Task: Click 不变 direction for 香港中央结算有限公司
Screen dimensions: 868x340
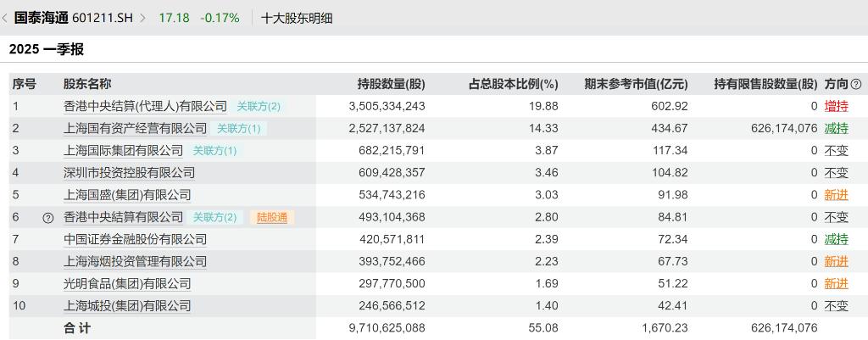Action: click(x=836, y=217)
